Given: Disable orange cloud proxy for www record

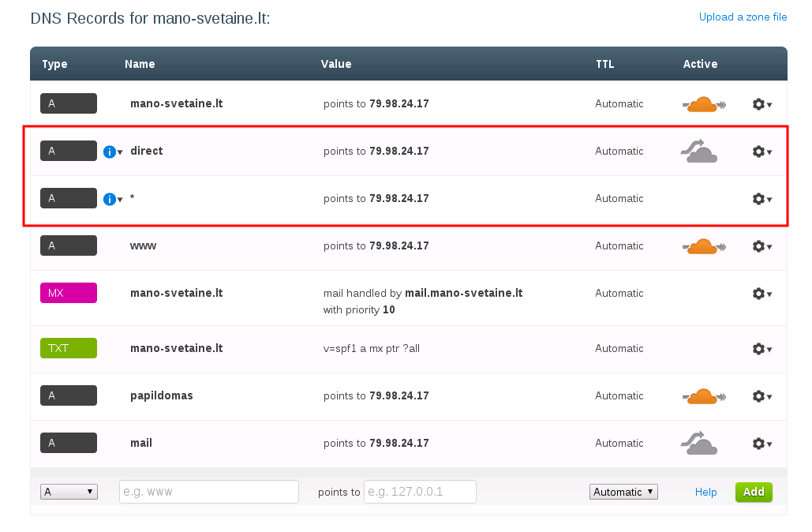Looking at the screenshot, I should 703,246.
